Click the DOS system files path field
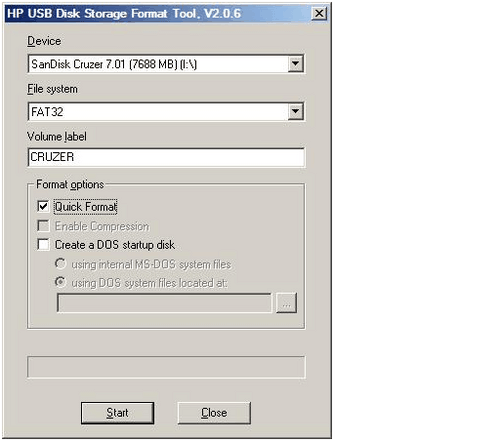The image size is (500, 441). [164, 303]
